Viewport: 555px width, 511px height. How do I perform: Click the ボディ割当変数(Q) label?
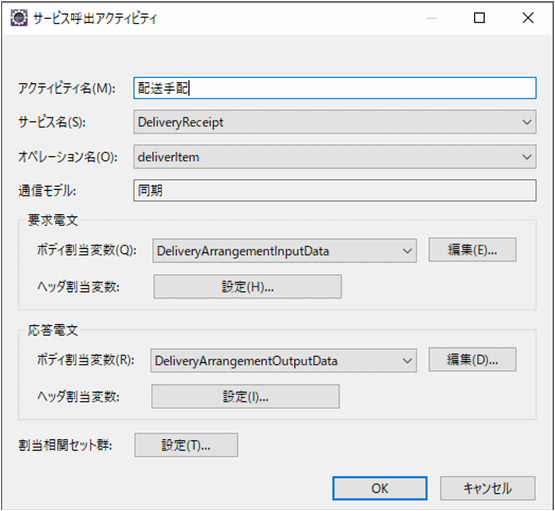(87, 251)
